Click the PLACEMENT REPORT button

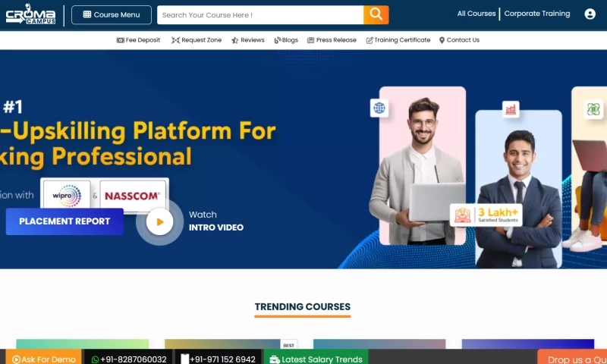click(64, 221)
